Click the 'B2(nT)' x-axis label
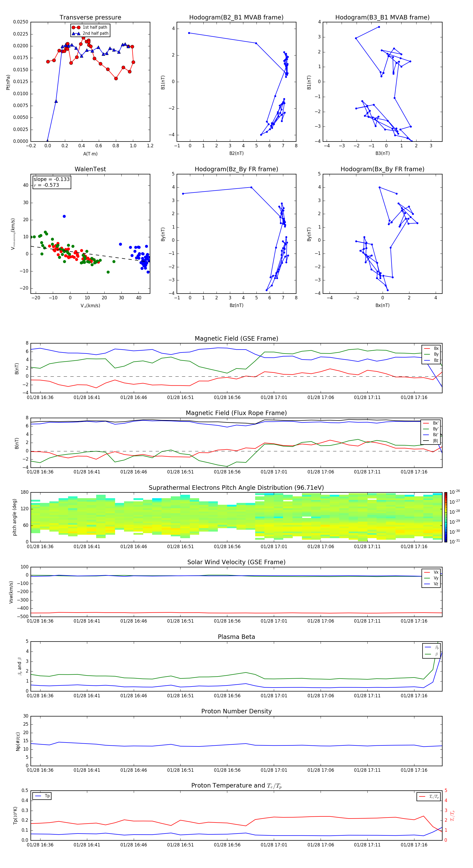This screenshot has width=473, height=868. (236, 153)
